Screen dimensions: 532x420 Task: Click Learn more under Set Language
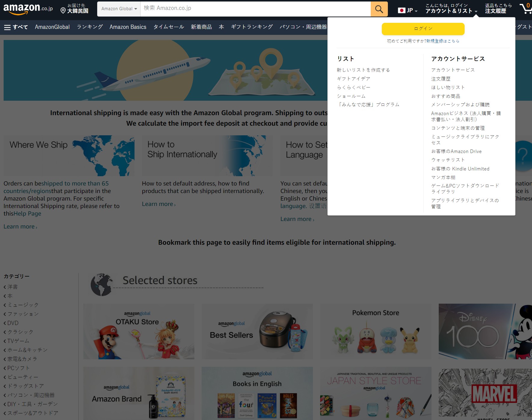[297, 219]
